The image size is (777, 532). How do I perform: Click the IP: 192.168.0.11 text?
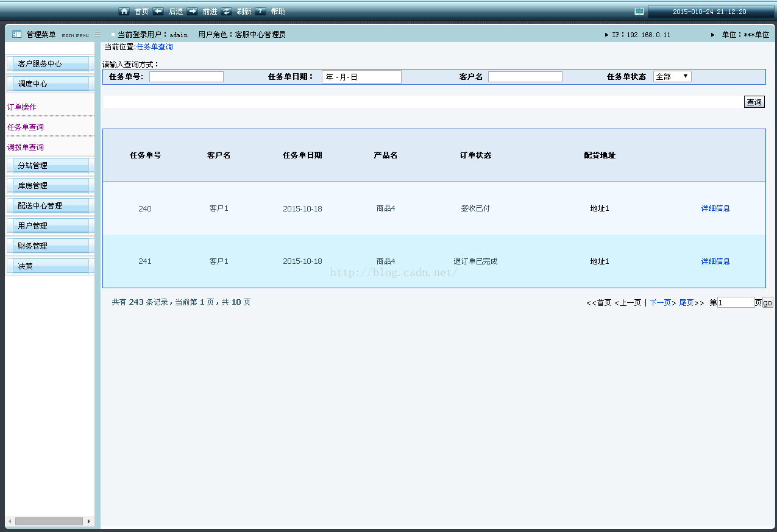tap(641, 35)
